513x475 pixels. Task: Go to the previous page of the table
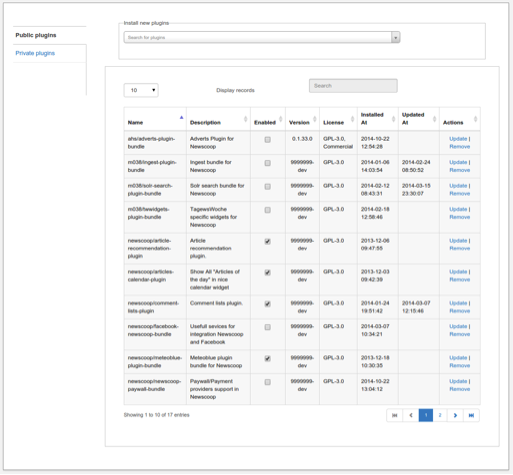pos(411,415)
